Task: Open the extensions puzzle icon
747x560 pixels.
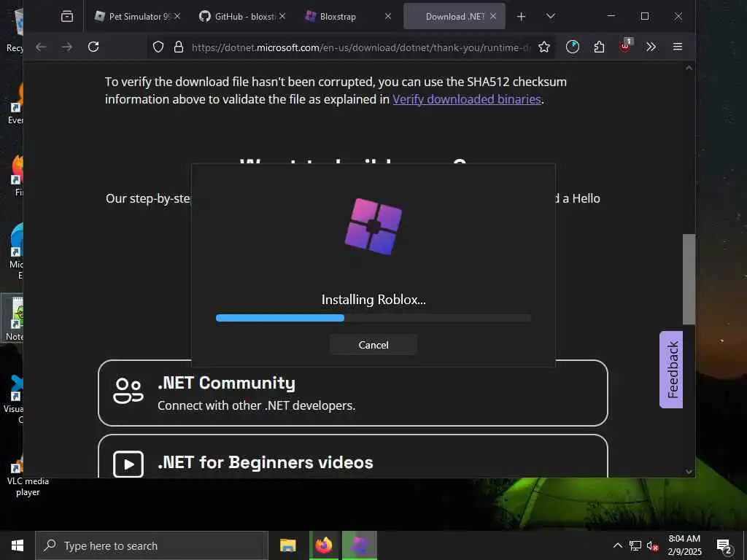Action: (x=600, y=47)
